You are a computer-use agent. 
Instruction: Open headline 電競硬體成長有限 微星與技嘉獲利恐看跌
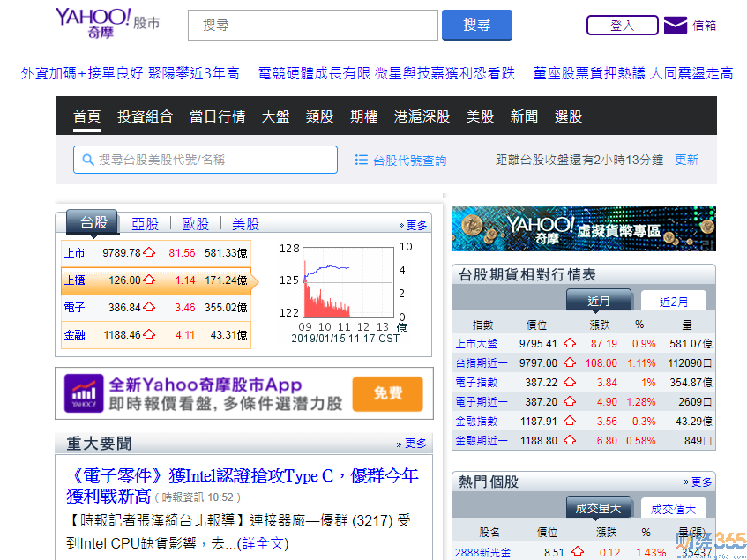click(x=387, y=74)
